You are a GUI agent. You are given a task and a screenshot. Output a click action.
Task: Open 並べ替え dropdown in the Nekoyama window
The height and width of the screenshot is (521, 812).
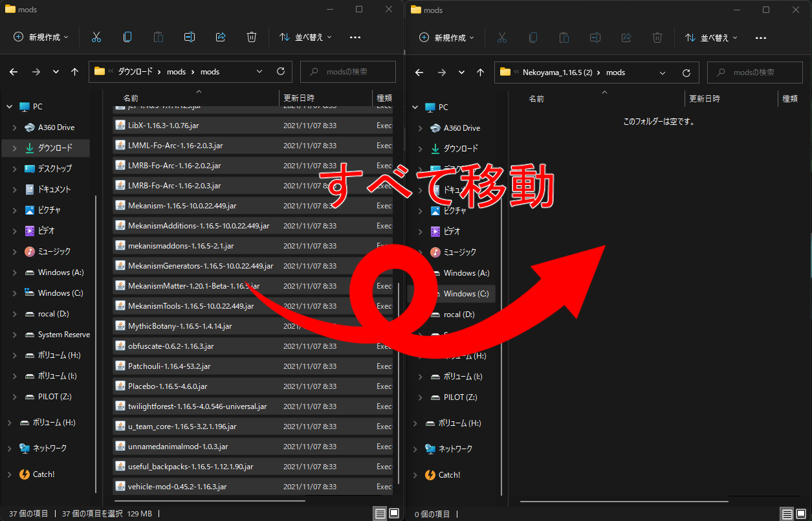[711, 38]
